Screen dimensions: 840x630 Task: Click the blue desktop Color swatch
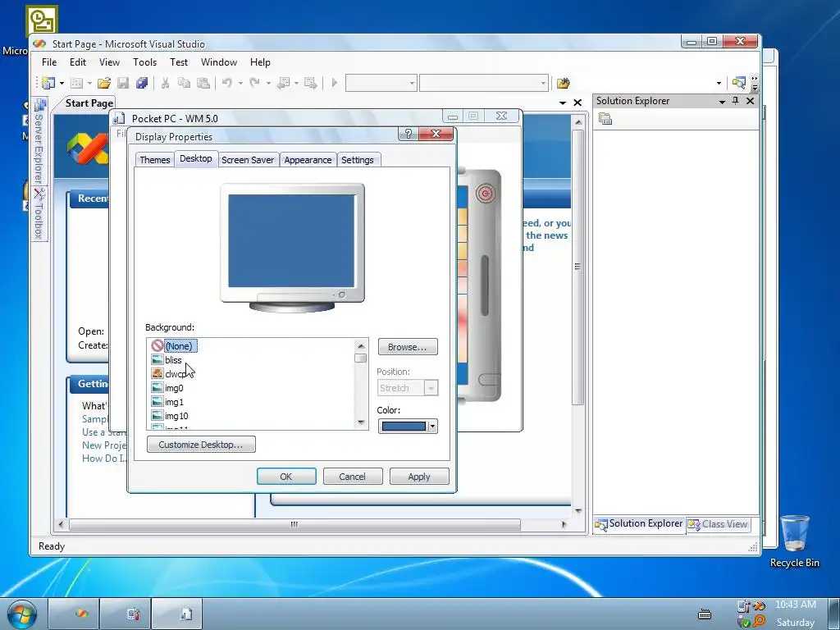click(404, 427)
